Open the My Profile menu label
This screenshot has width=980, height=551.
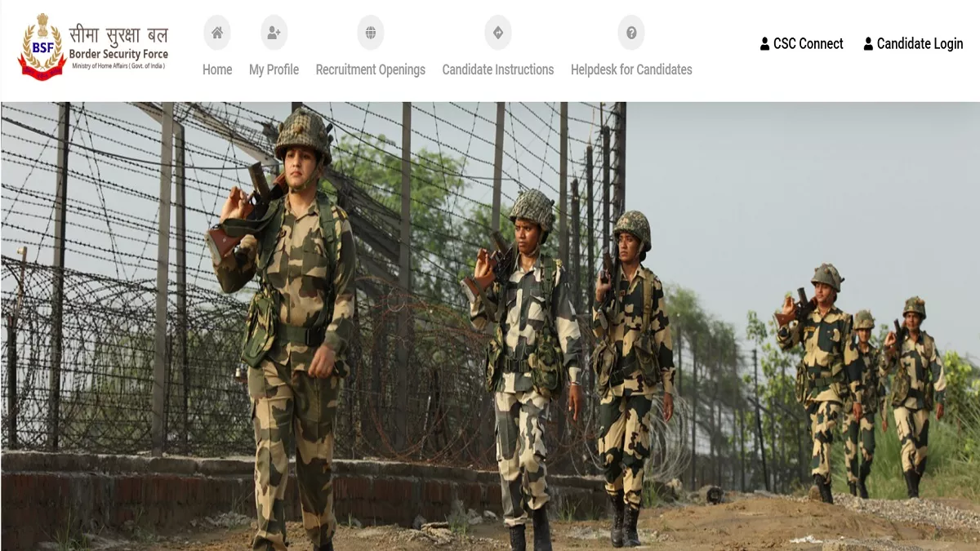[274, 70]
